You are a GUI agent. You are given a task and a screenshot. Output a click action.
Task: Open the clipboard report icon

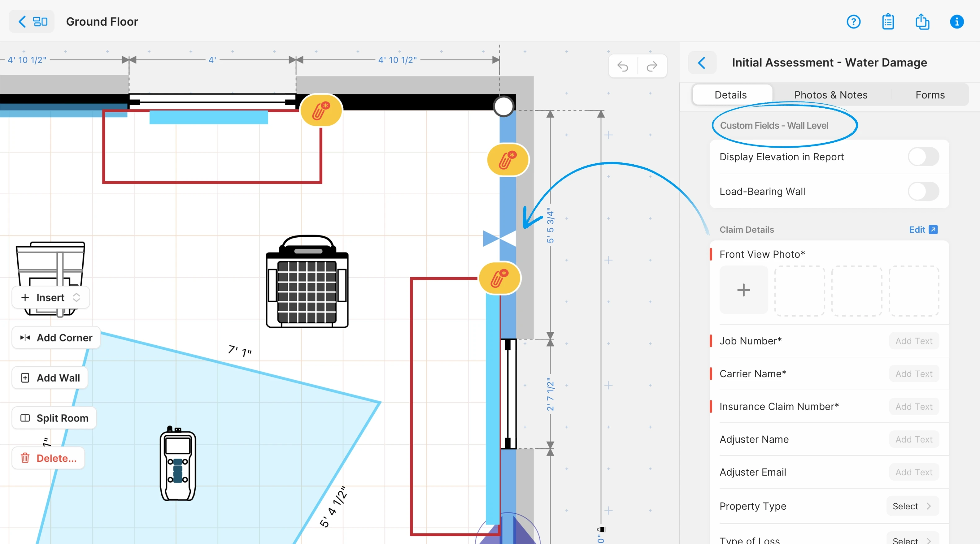tap(887, 22)
